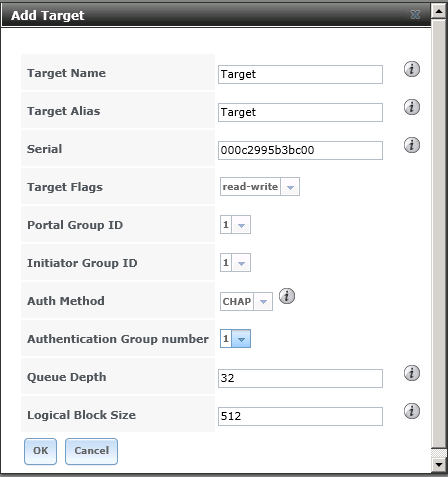Click the Queue Depth input box

[x=300, y=378]
